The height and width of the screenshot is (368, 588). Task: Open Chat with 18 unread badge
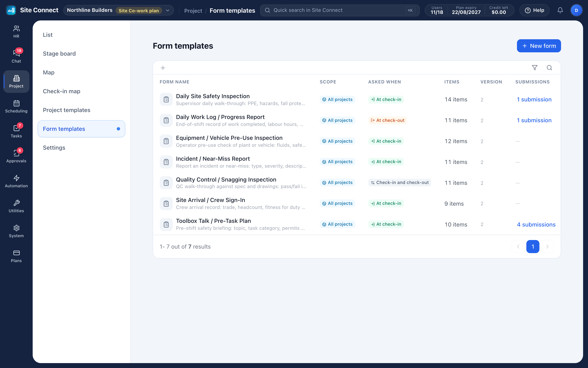click(16, 56)
